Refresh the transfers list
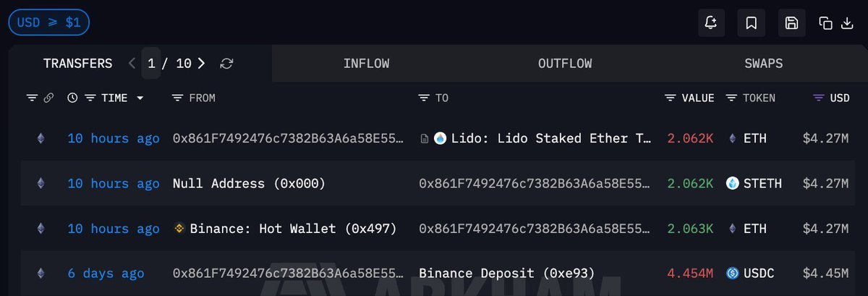 click(226, 64)
